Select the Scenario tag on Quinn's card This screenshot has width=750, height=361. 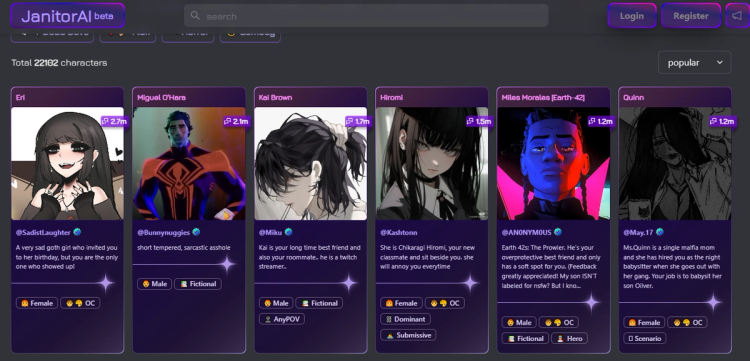645,339
